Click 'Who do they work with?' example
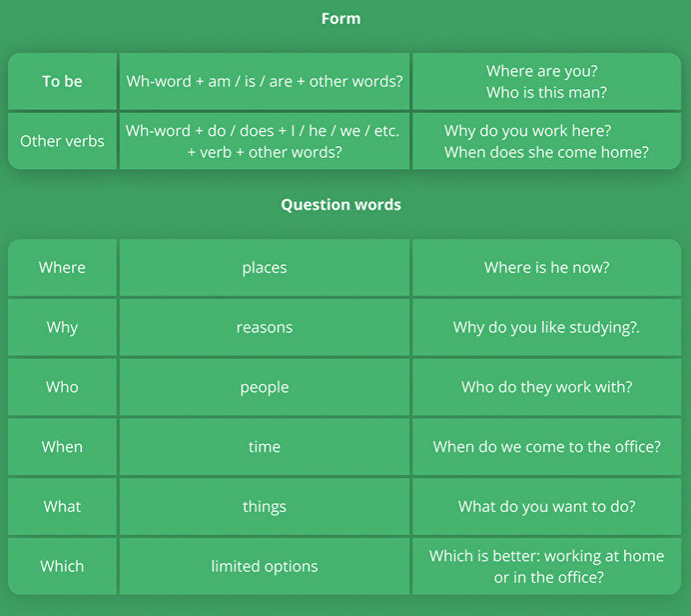The width and height of the screenshot is (691, 616). tap(546, 388)
